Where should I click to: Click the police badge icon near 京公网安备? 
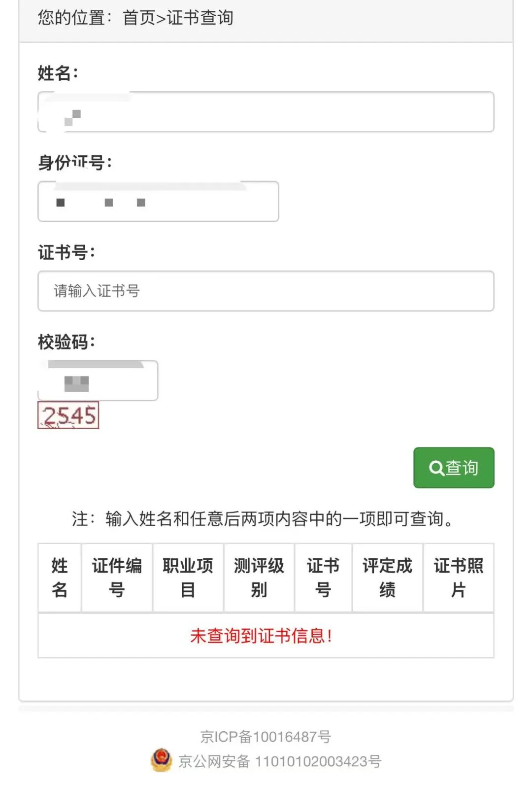(x=161, y=759)
